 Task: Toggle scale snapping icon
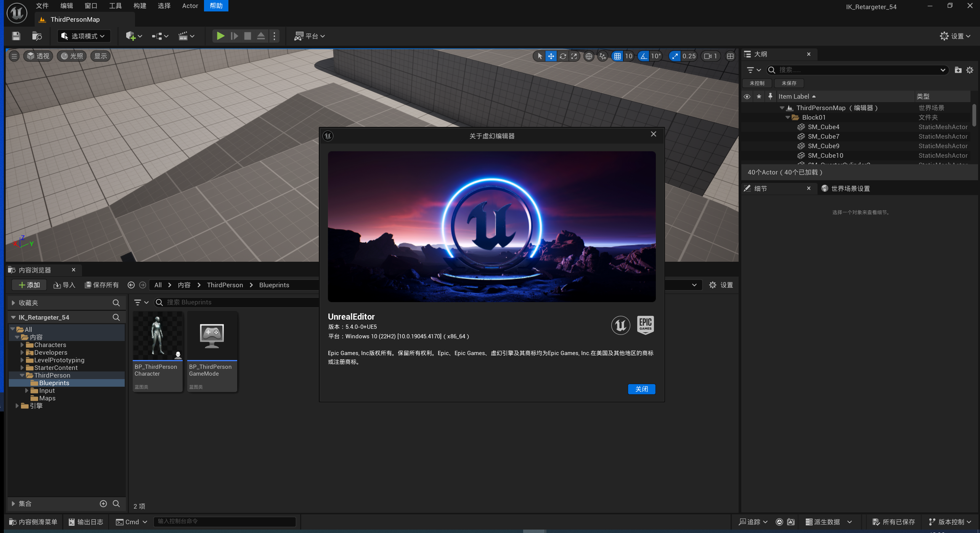pyautogui.click(x=675, y=56)
